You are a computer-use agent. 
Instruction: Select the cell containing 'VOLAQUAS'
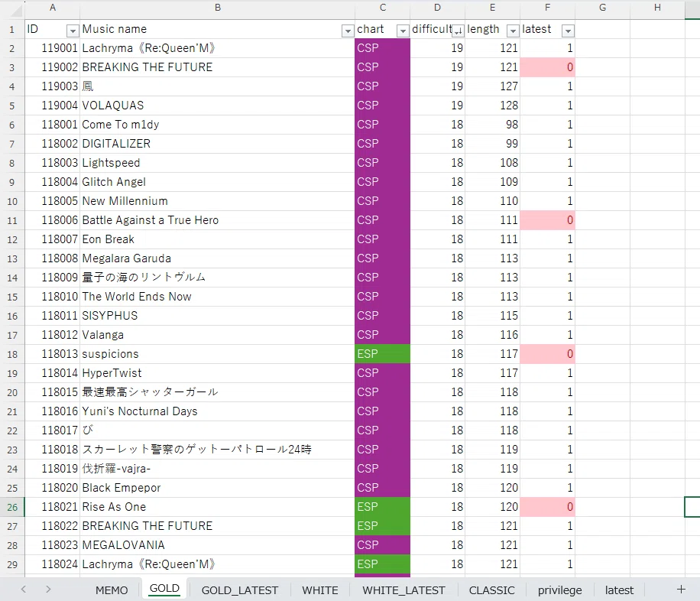click(217, 106)
